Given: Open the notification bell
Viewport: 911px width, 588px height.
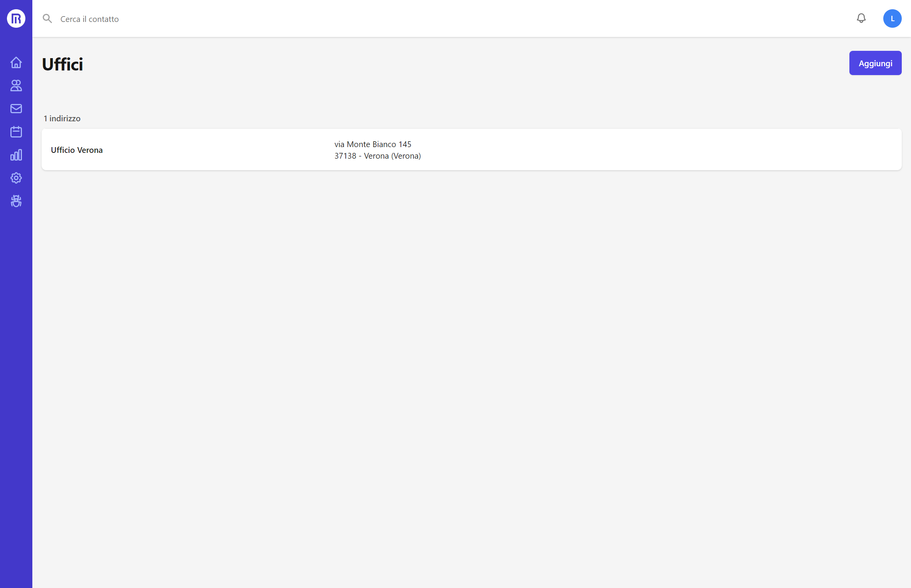Looking at the screenshot, I should [861, 18].
